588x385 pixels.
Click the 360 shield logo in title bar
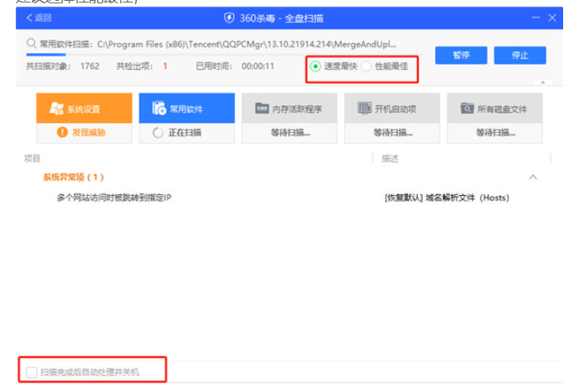click(230, 17)
